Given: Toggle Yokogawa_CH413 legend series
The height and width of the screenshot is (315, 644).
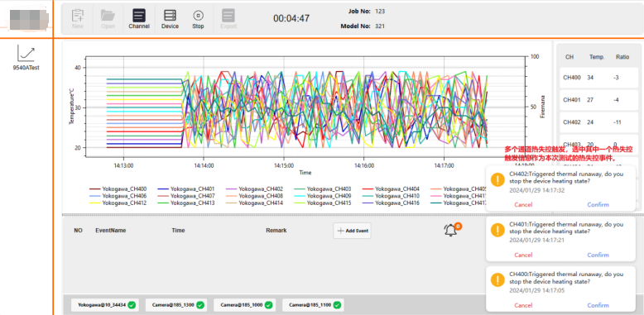Looking at the screenshot, I should tap(186, 203).
